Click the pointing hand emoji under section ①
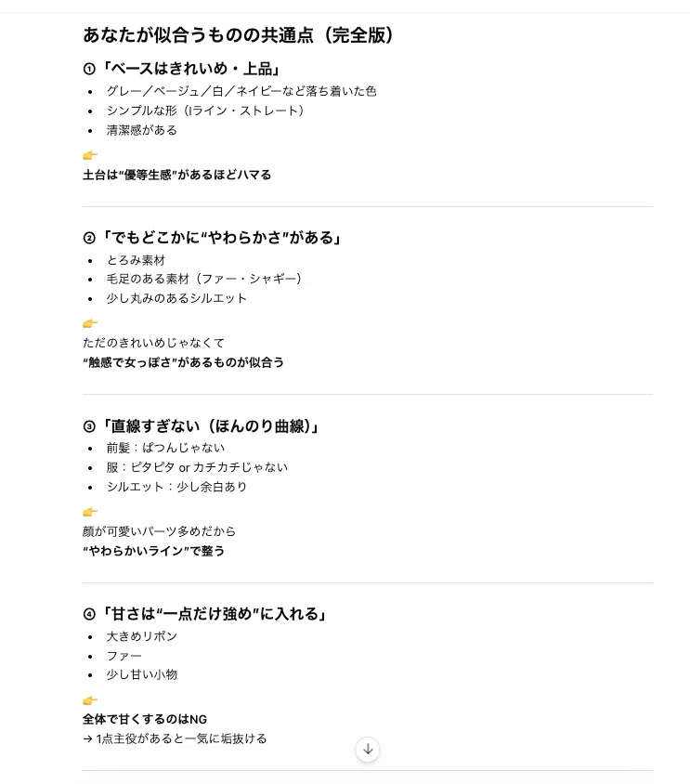 tap(90, 155)
